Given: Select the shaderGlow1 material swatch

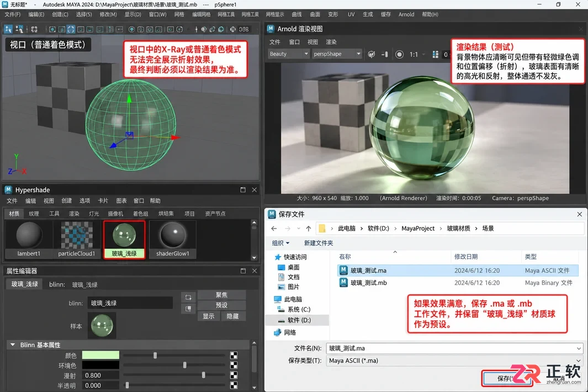Looking at the screenshot, I should pyautogui.click(x=172, y=239).
